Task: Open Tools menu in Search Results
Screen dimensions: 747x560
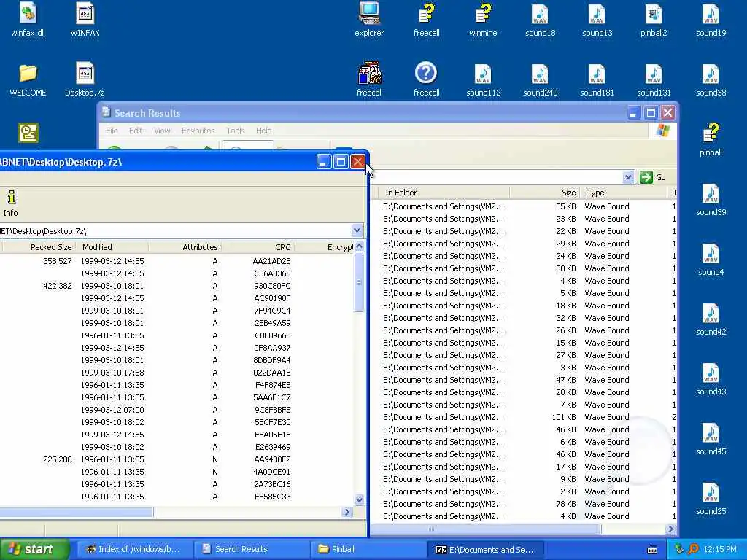Action: pyautogui.click(x=236, y=131)
